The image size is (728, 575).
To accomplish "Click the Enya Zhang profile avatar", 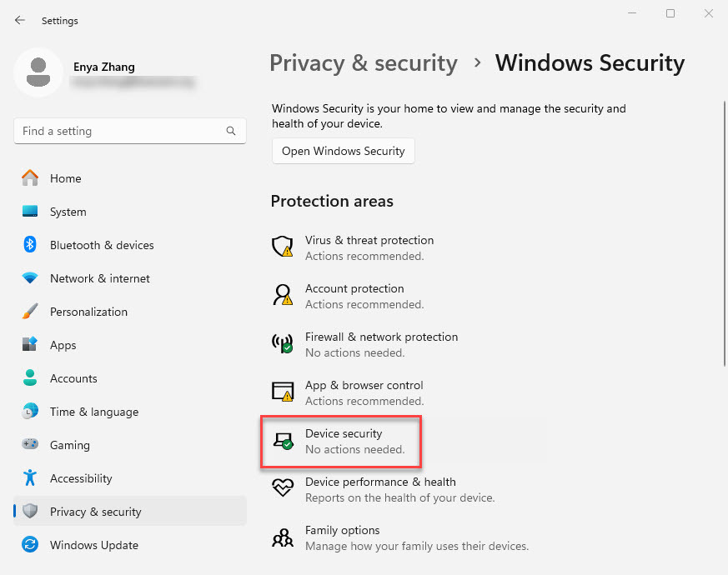I will (x=38, y=72).
